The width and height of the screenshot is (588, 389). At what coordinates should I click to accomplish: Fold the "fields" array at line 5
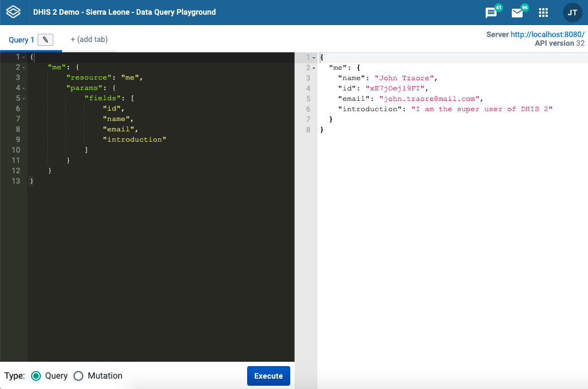[23, 99]
